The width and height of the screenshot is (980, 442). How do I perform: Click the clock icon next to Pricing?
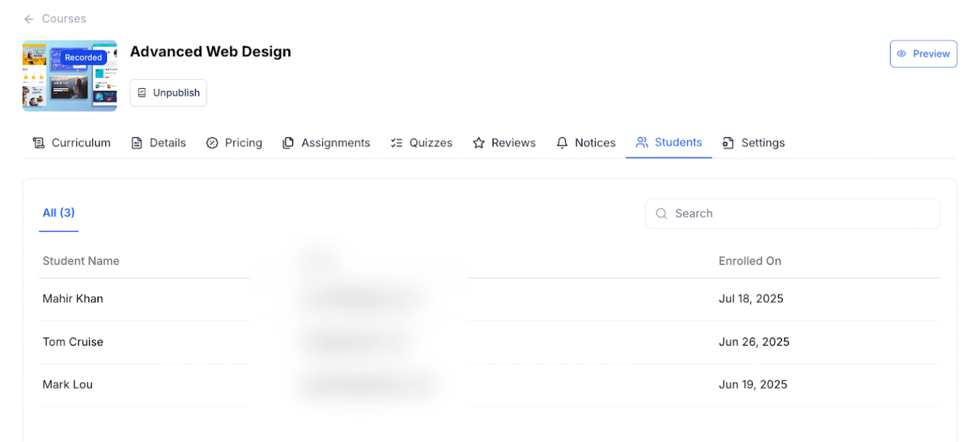(x=212, y=142)
